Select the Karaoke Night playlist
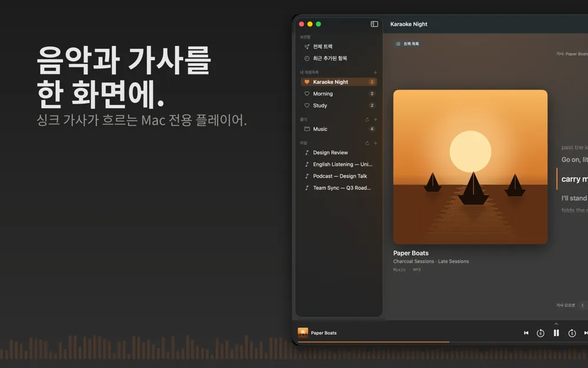 pyautogui.click(x=339, y=82)
